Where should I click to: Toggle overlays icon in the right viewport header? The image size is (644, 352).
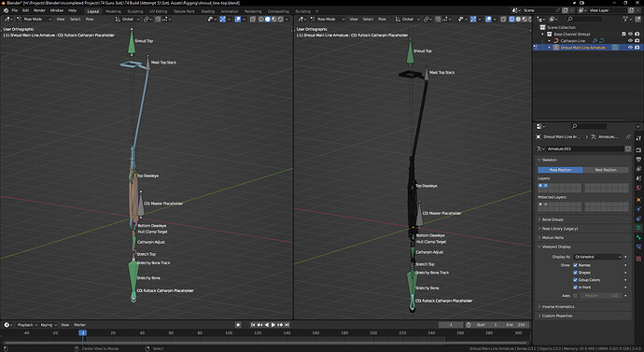pos(488,19)
